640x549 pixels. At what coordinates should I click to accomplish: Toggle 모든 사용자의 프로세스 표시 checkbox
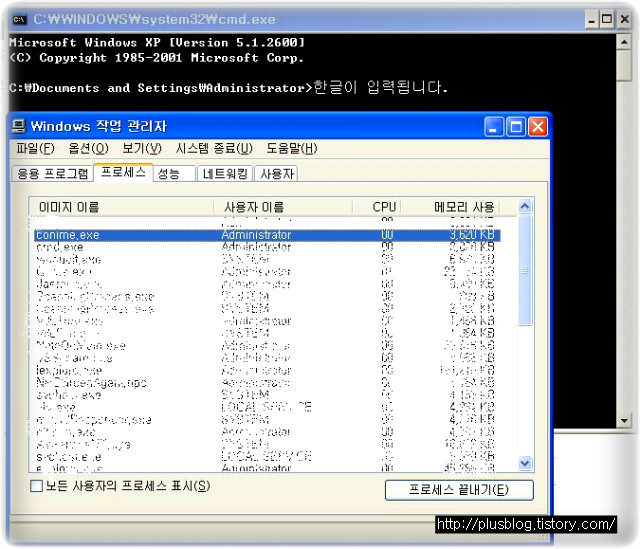coord(36,486)
